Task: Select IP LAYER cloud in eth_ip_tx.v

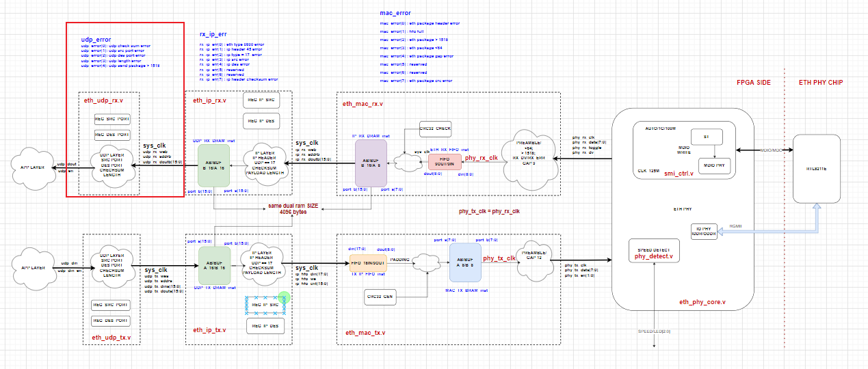Action: 261,263
